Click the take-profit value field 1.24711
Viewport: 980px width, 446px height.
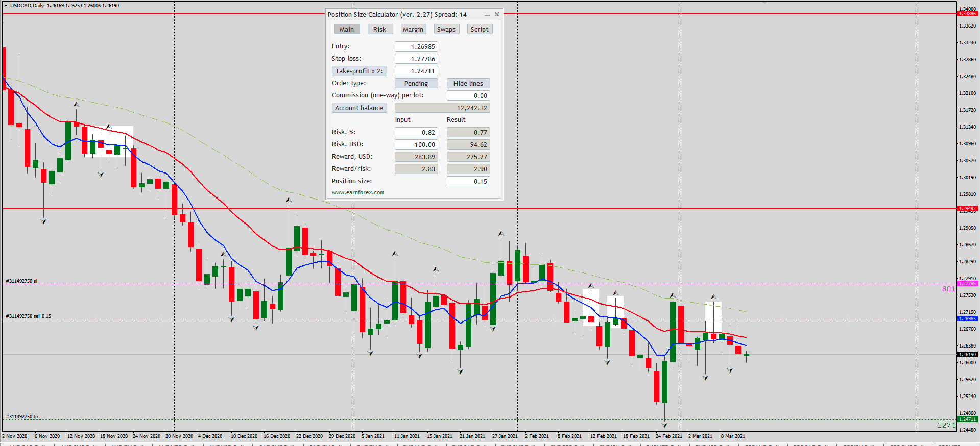pos(416,71)
